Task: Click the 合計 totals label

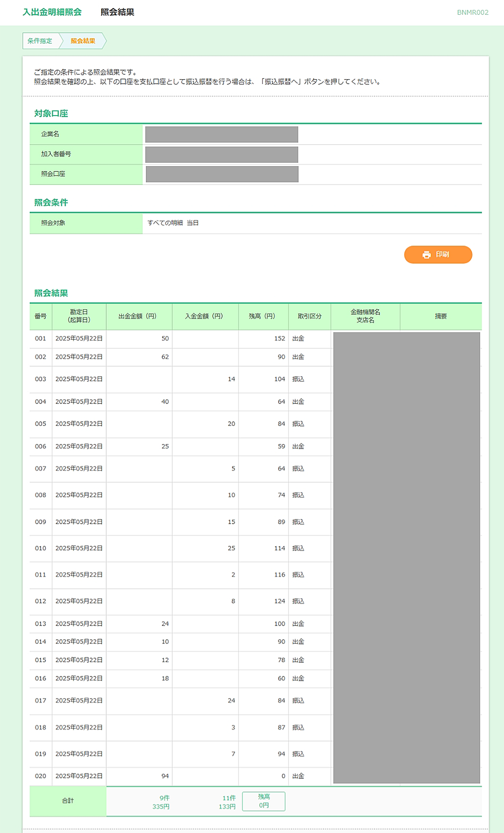Action: click(x=68, y=801)
